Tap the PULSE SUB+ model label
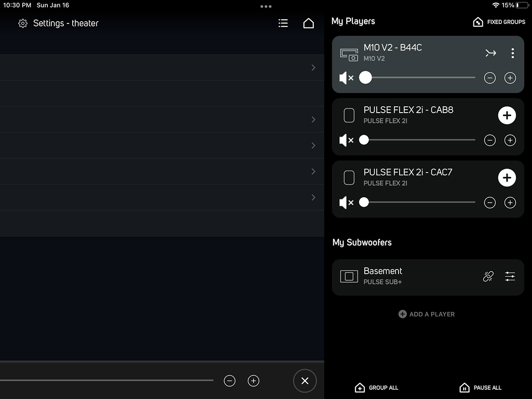This screenshot has height=399, width=532. coord(383,282)
